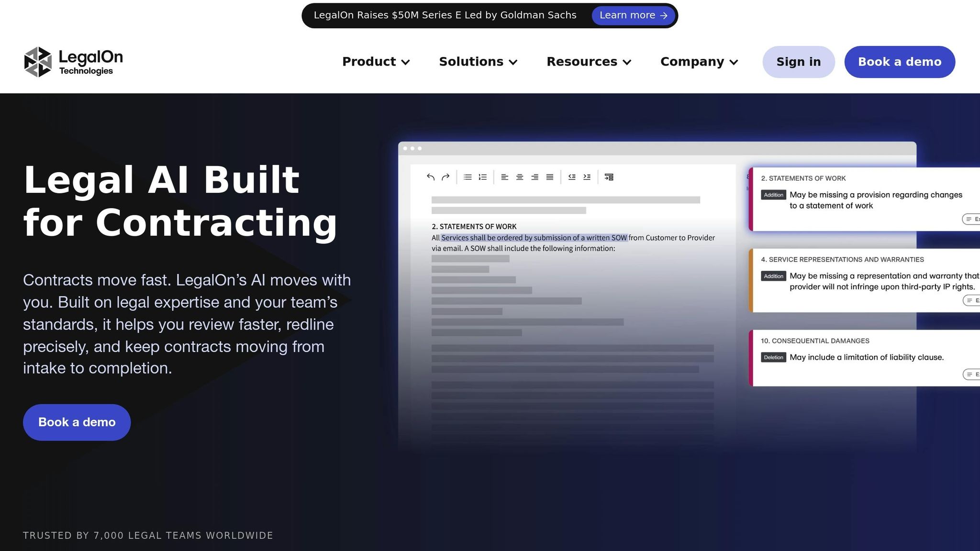This screenshot has height=551, width=980.
Task: Click 'TRUSTED BY 7,000 LEGAL TEAMS WORLDWIDE' text
Action: (x=148, y=536)
